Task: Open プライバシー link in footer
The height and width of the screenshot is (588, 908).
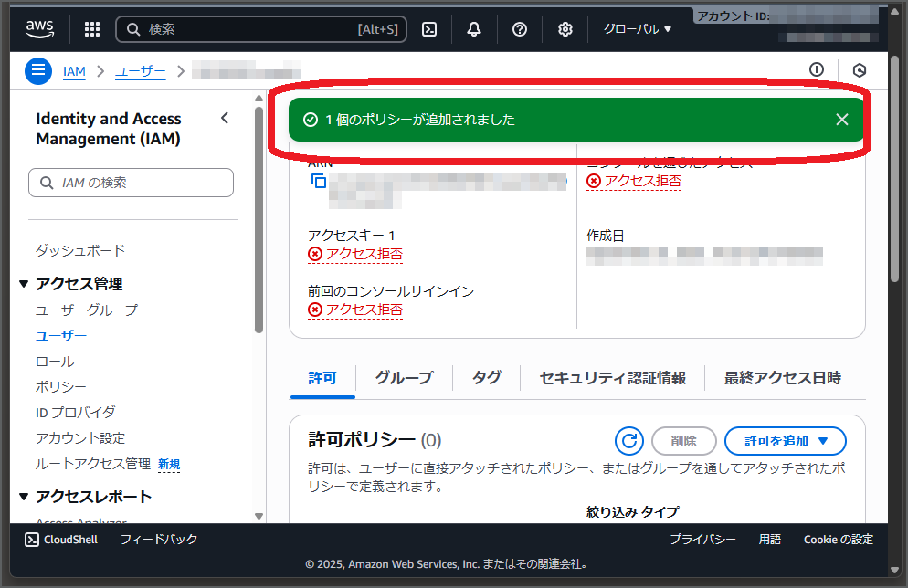Action: tap(703, 540)
